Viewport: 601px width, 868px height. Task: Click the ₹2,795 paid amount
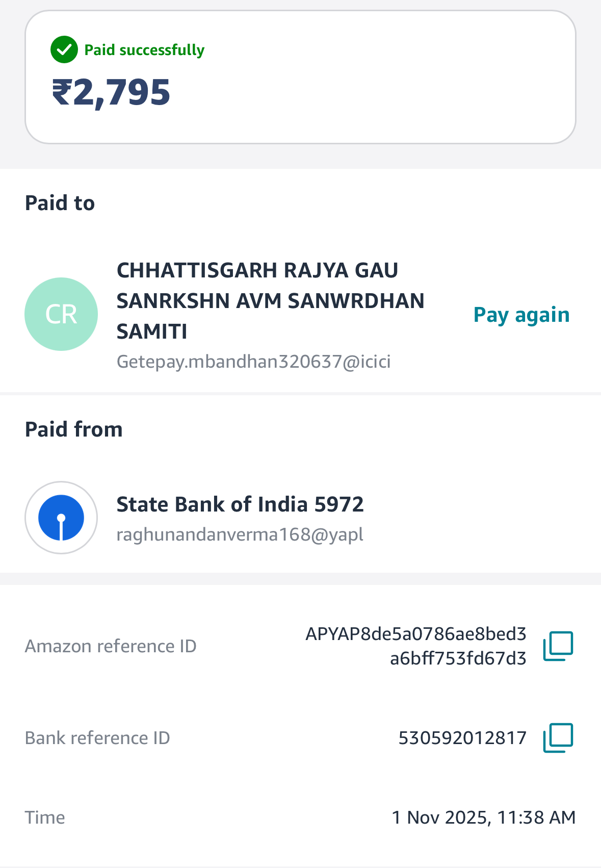click(111, 92)
